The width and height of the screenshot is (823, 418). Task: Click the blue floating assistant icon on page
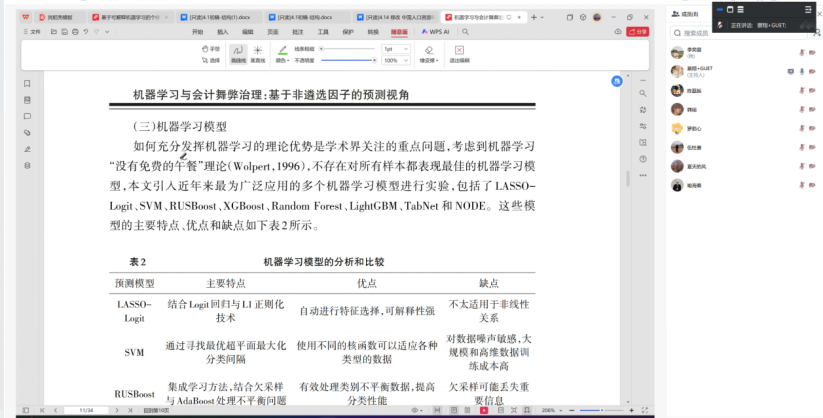617,81
